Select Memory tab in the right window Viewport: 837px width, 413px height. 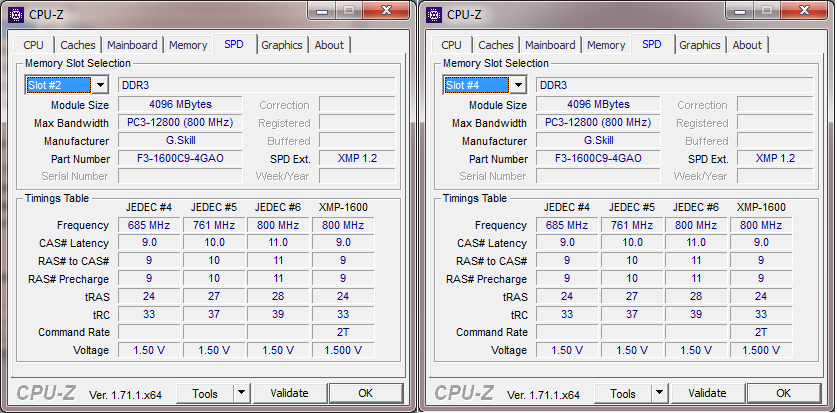tap(606, 45)
